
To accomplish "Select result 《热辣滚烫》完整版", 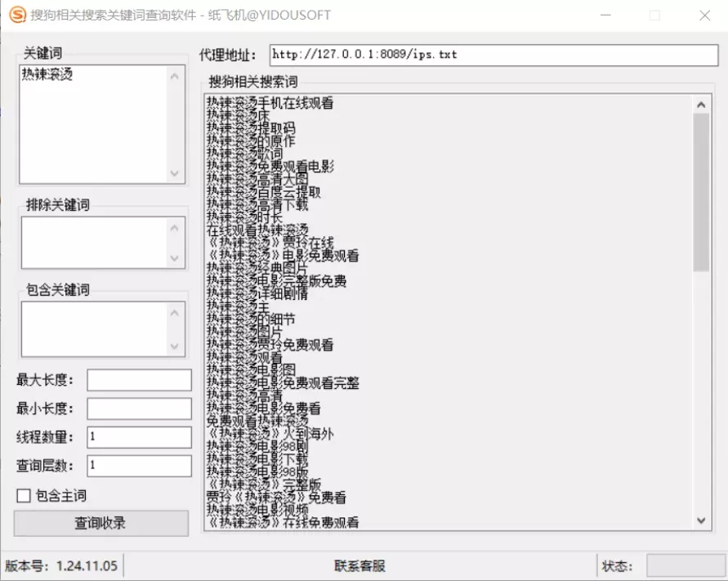I will click(264, 485).
